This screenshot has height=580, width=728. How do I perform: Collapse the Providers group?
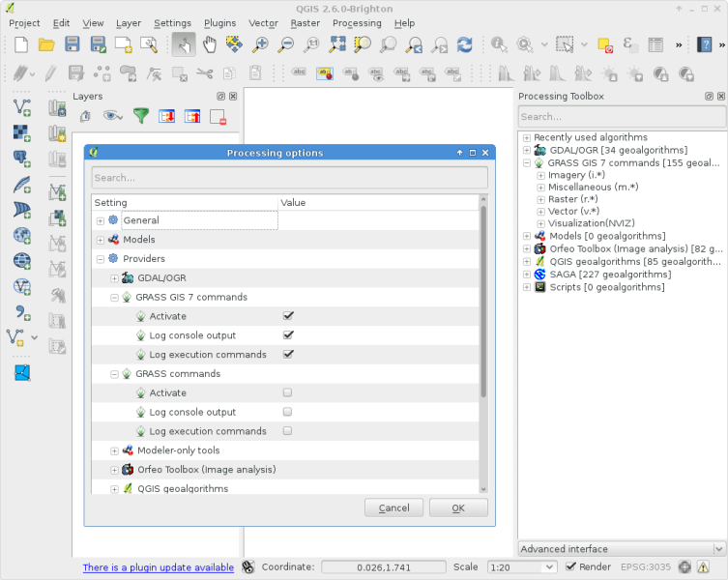click(x=101, y=259)
